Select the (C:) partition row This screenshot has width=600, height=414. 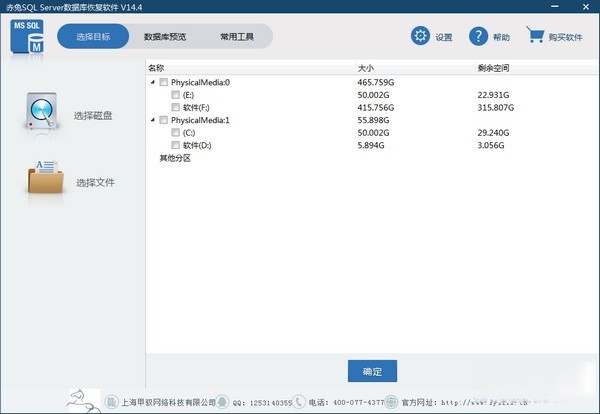coord(189,133)
